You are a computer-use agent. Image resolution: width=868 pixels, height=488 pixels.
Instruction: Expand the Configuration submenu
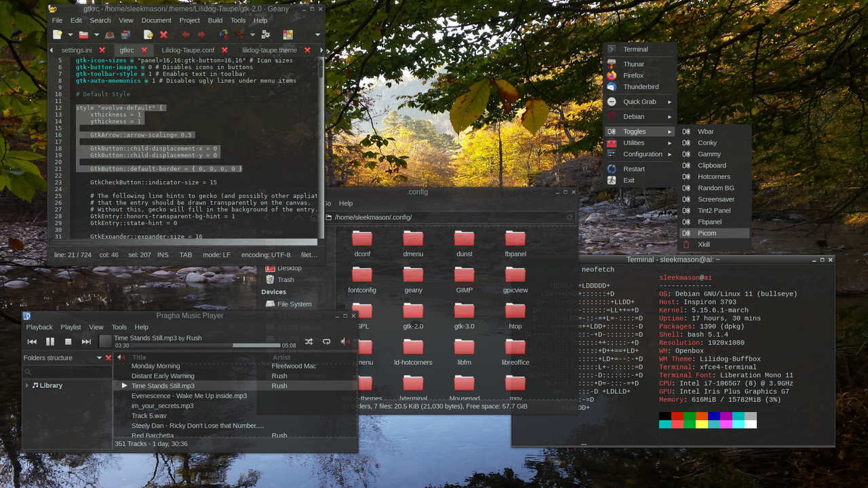640,155
